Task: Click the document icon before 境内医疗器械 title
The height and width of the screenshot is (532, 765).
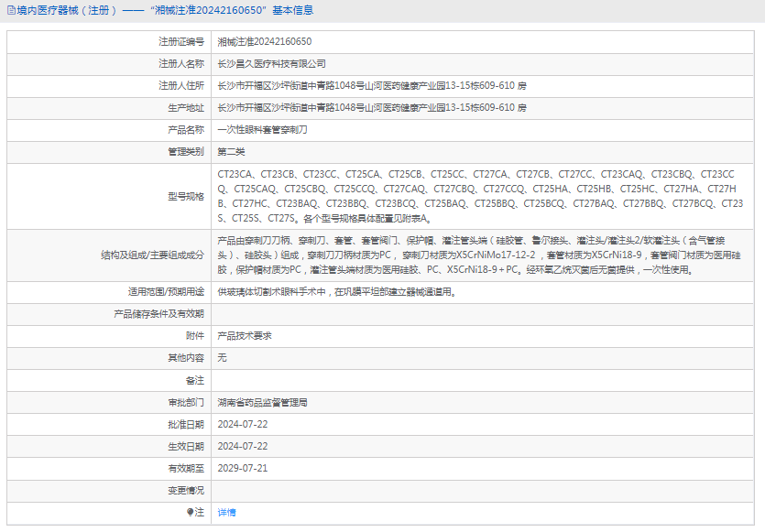Action: click(x=10, y=11)
